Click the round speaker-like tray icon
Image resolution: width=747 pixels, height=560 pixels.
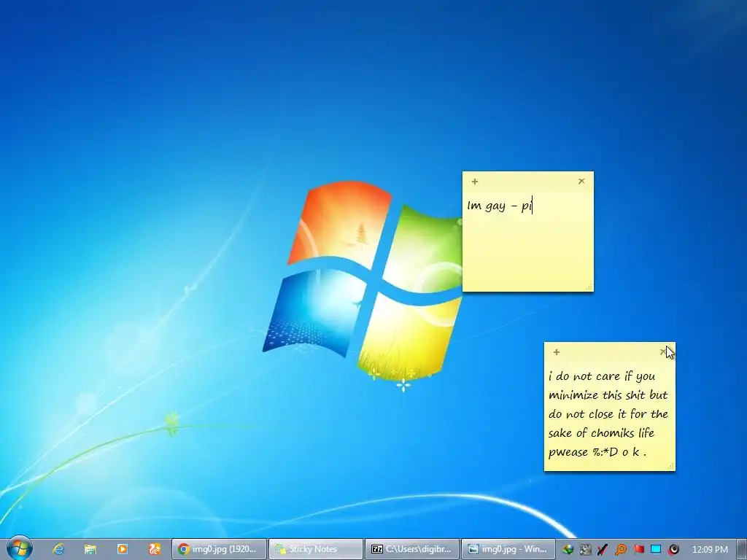point(673,550)
